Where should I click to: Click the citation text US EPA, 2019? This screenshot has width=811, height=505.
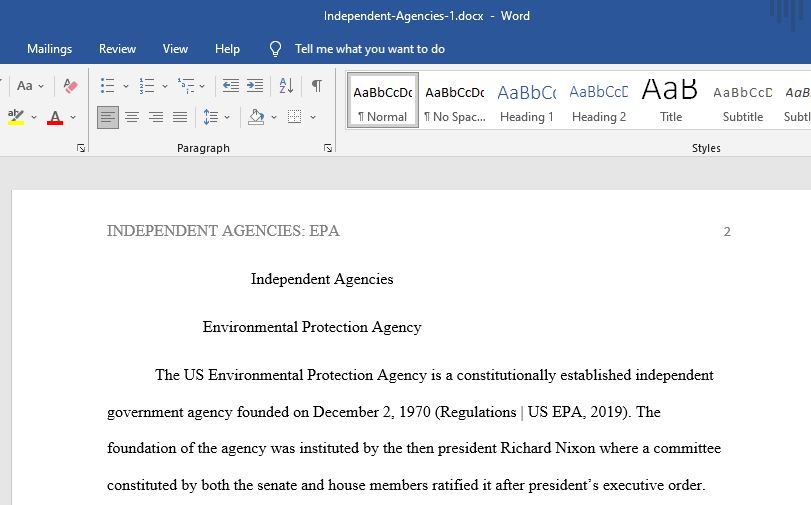[577, 412]
